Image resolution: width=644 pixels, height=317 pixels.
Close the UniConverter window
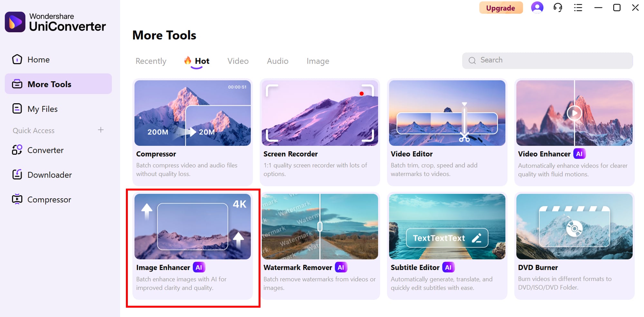coord(635,7)
